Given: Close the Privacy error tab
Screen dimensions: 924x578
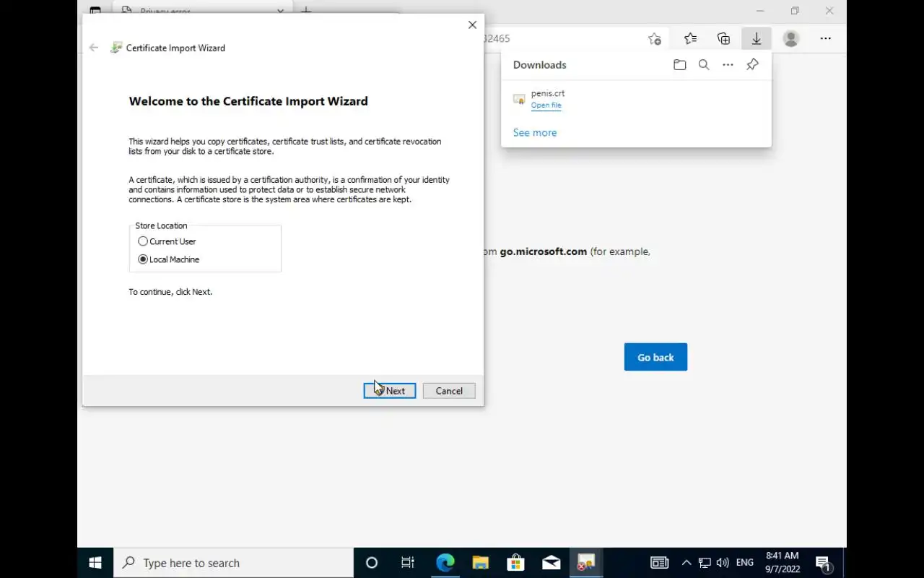Looking at the screenshot, I should (x=281, y=11).
